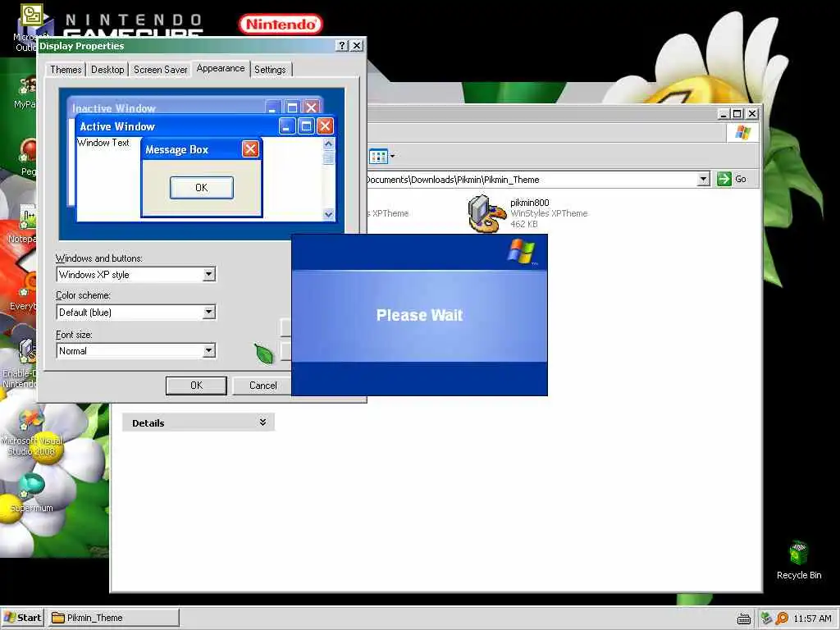
Task: Launch the Supermium desktop shortcut
Action: (x=31, y=486)
